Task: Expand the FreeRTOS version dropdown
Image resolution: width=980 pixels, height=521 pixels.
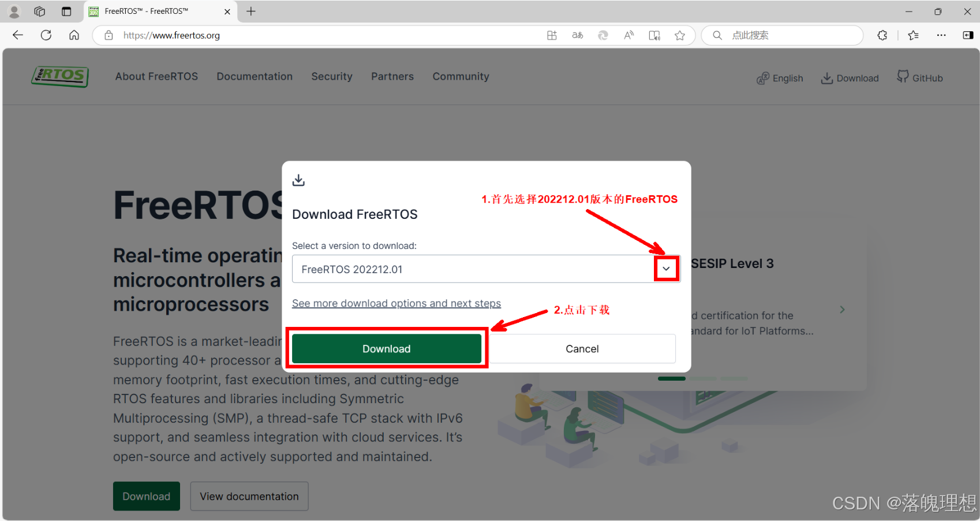Action: (x=666, y=269)
